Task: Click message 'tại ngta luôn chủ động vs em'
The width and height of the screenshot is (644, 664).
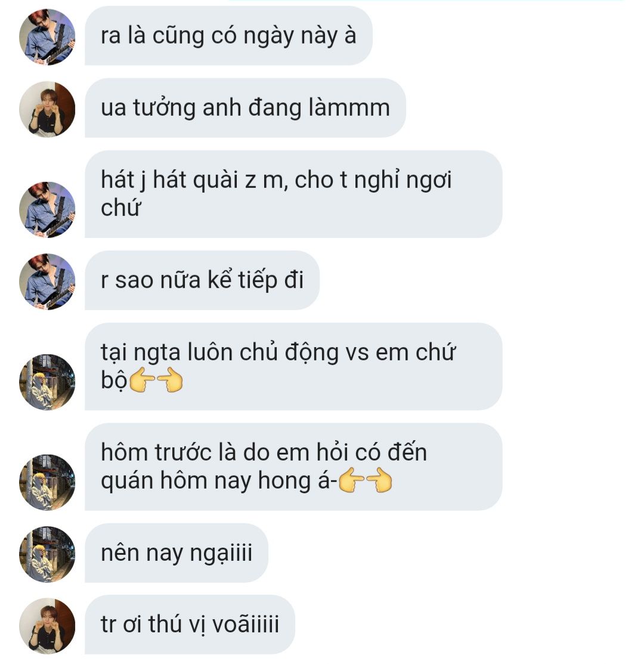Action: (293, 366)
